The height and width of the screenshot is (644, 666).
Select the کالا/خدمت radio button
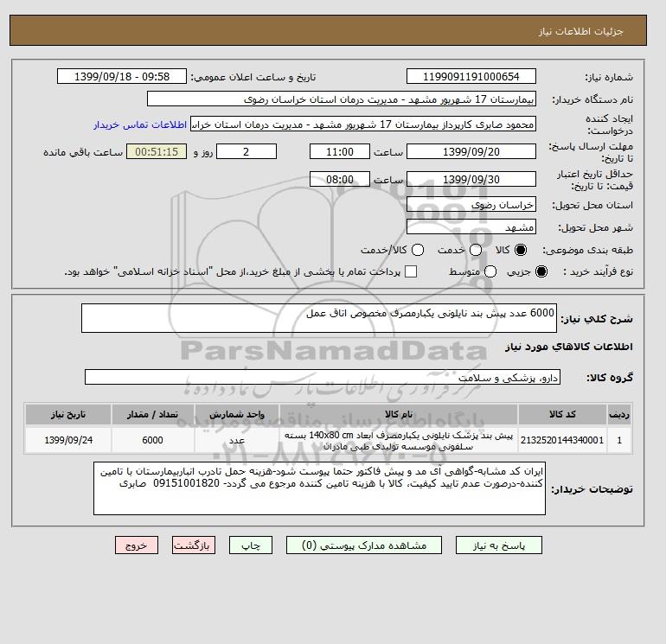(x=418, y=250)
